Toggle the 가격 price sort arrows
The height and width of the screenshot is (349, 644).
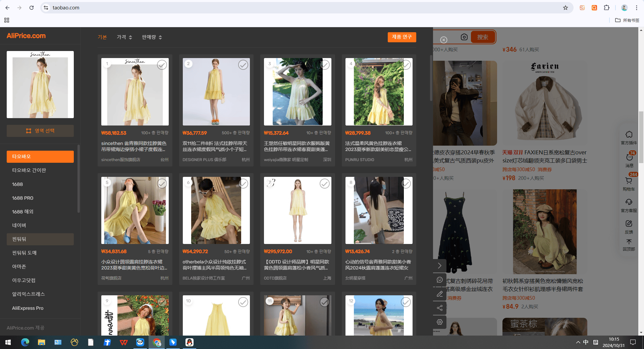(x=130, y=37)
